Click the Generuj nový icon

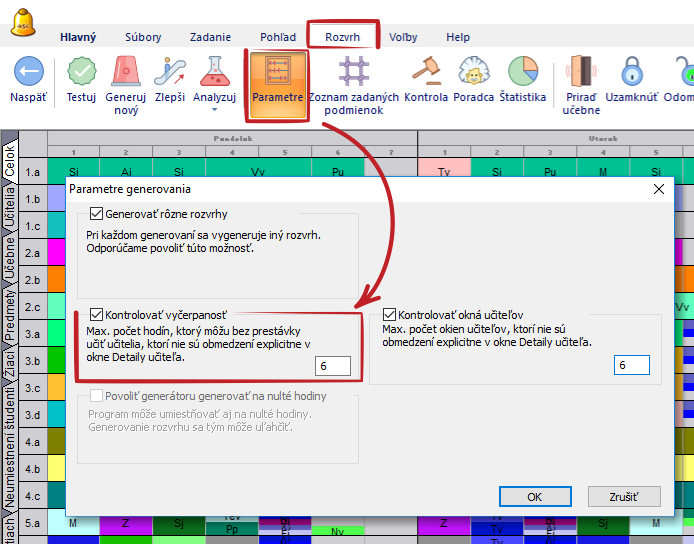tap(126, 72)
